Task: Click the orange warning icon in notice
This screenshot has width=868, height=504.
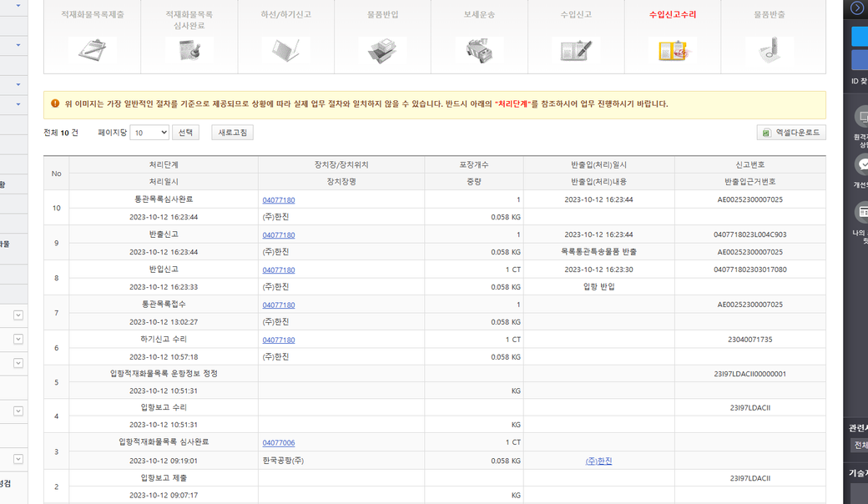Action: (x=55, y=103)
